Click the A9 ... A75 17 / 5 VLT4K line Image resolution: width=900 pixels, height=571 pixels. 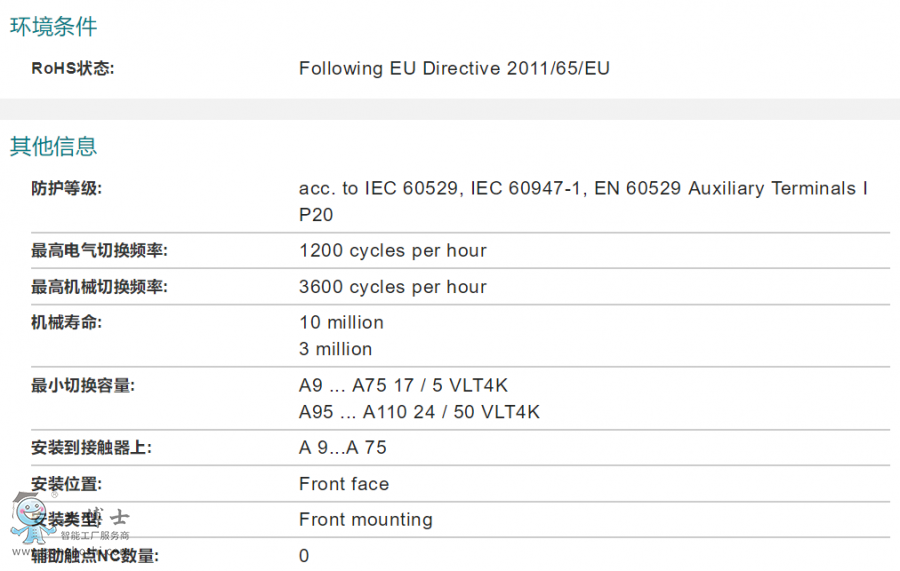pos(403,386)
